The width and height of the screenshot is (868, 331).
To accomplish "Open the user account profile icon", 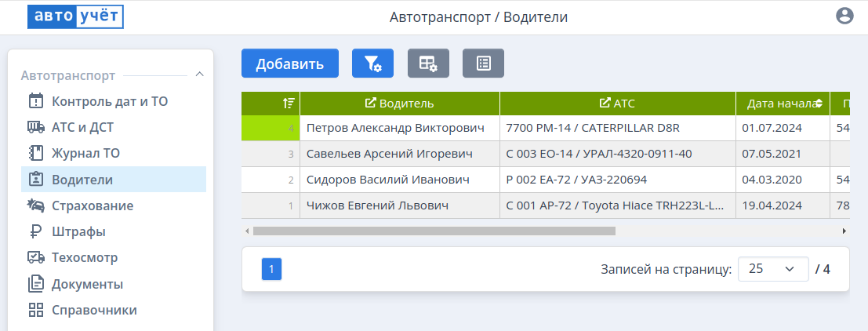I will [x=844, y=16].
